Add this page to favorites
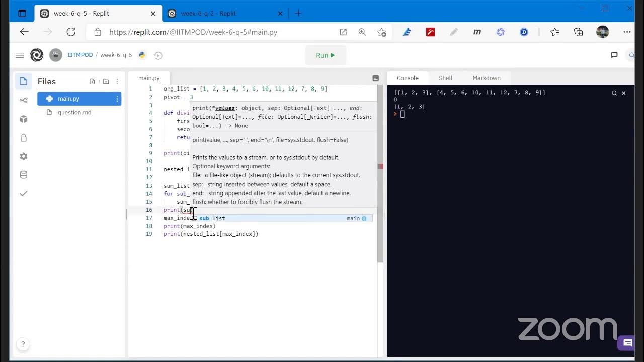The image size is (644, 362). [x=382, y=32]
